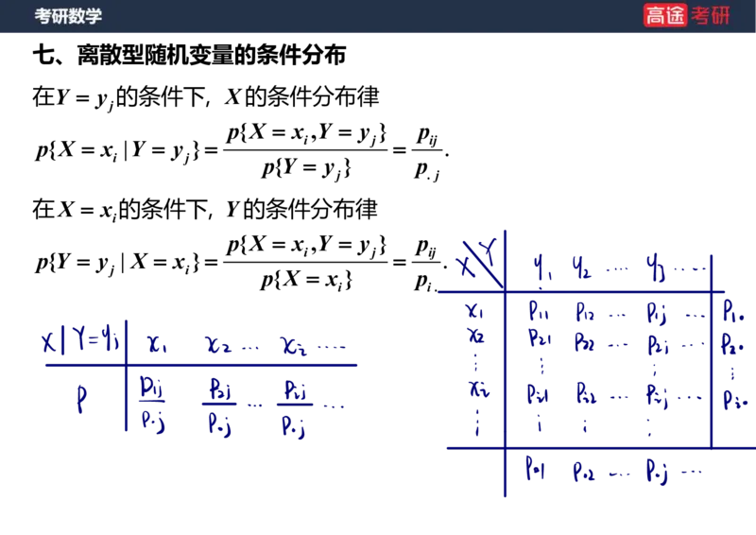Select the pij cell in the xi row
756x535 pixels.
click(x=656, y=392)
